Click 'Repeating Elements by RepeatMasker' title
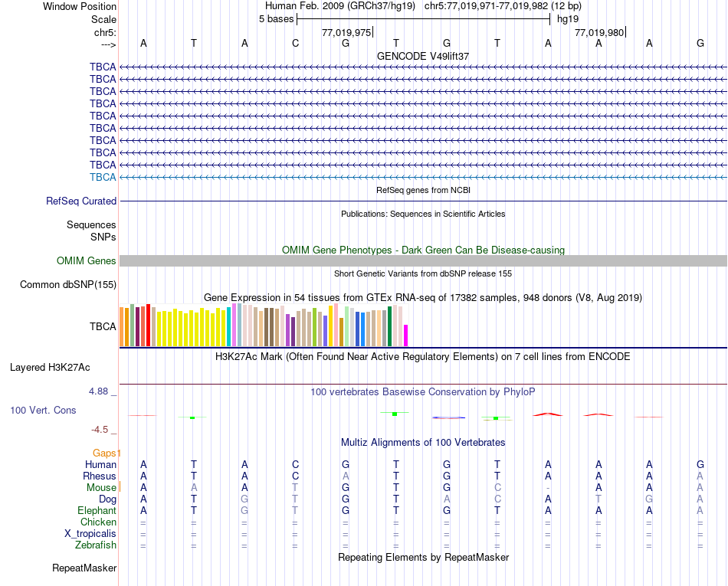The height and width of the screenshot is (586, 728). [423, 557]
